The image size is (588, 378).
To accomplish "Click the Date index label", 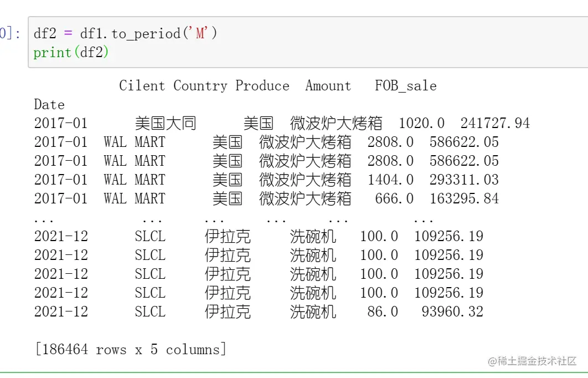I will point(49,105).
